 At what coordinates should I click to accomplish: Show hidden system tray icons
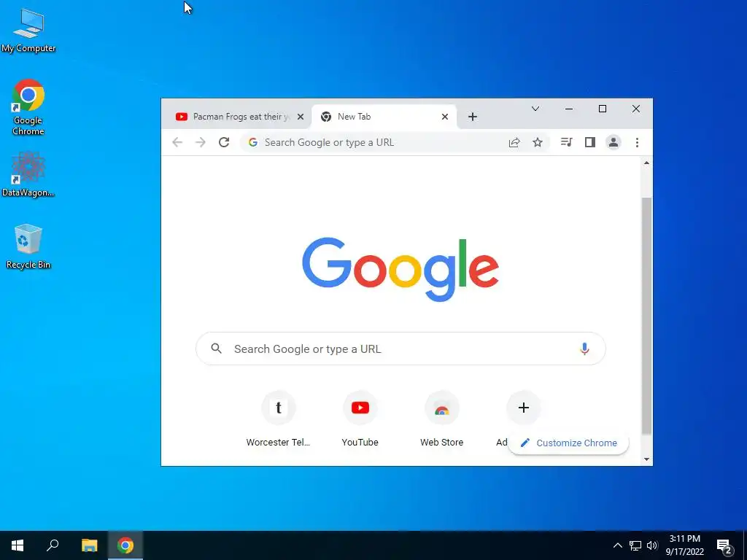[x=617, y=545]
